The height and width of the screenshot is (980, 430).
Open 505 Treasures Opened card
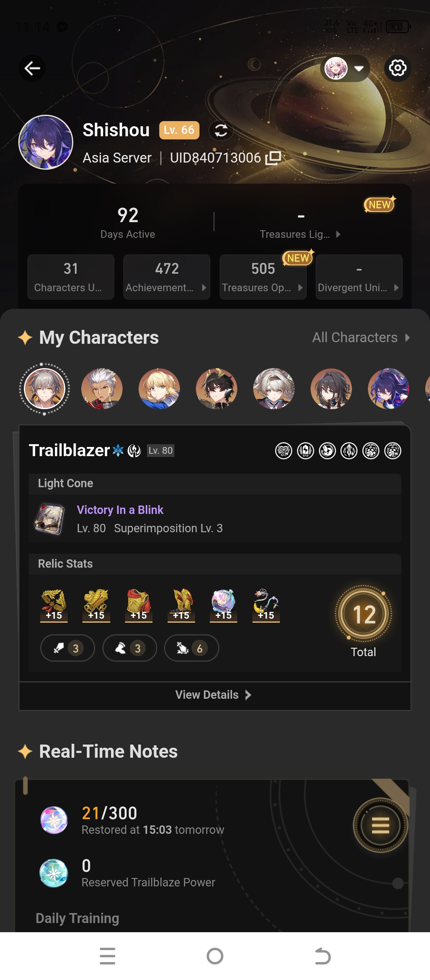tap(263, 277)
